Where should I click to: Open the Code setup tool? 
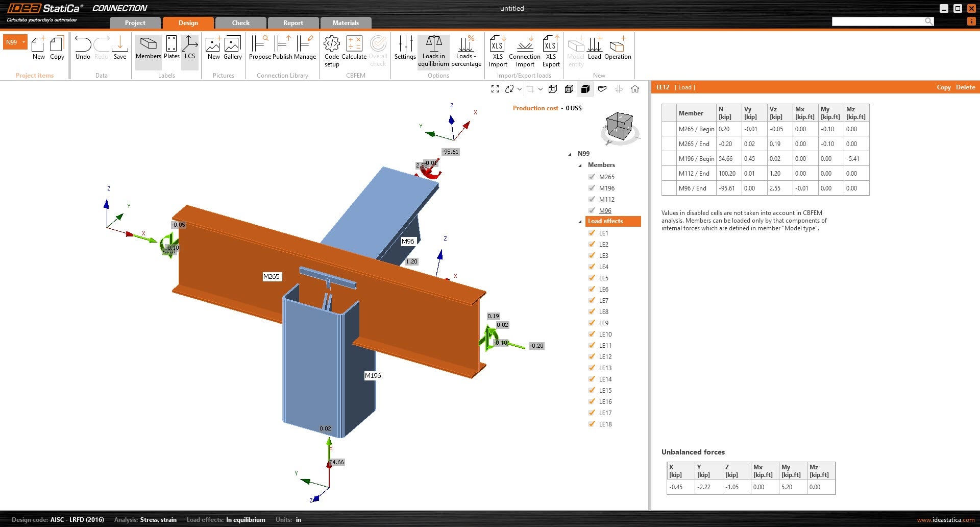[x=331, y=51]
